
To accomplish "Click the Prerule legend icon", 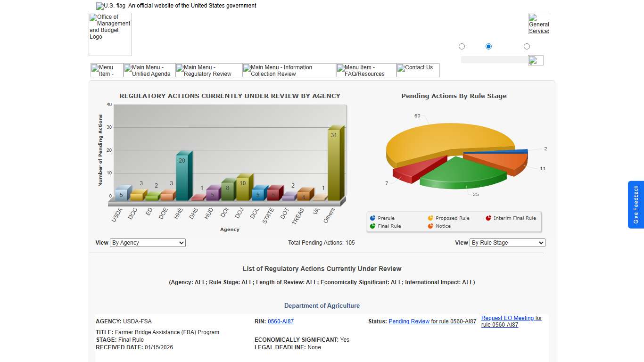I will point(373,218).
